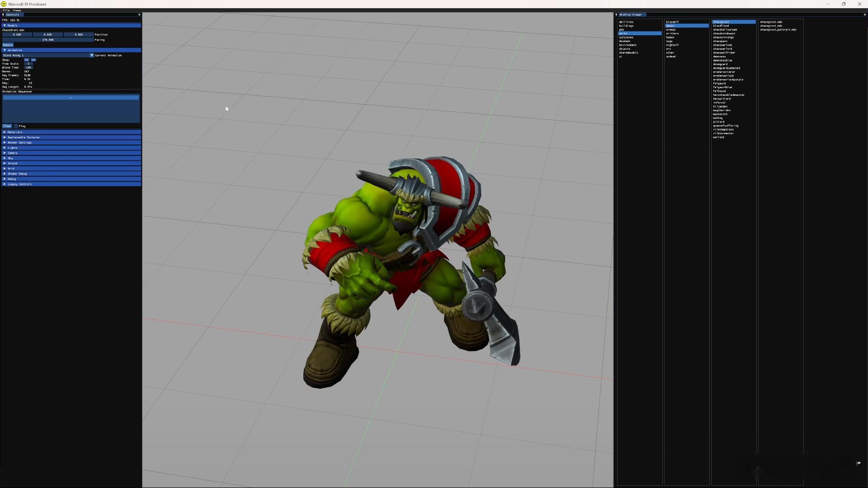Select 'felhound' in the unit list

[719, 91]
